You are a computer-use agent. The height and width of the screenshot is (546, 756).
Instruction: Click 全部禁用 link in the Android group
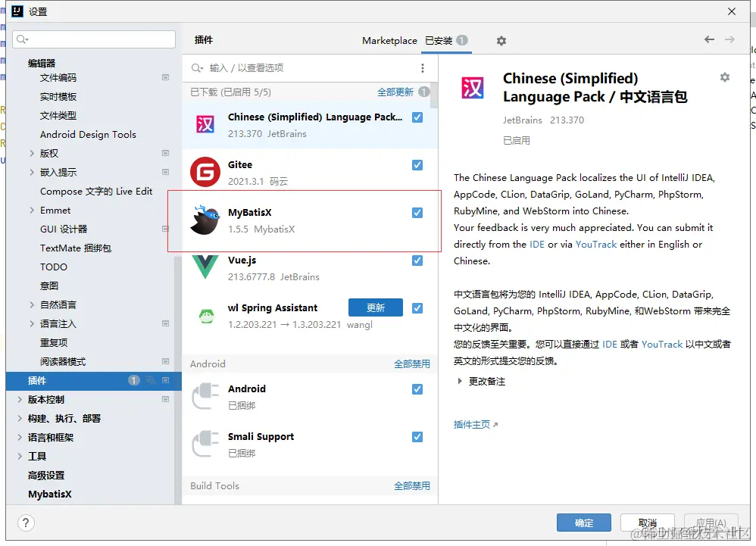tap(412, 363)
